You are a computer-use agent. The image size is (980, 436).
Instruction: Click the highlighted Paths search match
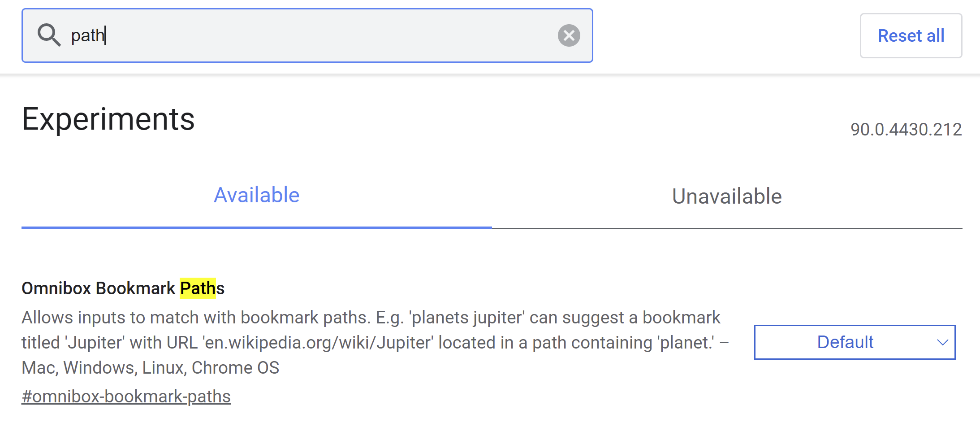tap(197, 288)
